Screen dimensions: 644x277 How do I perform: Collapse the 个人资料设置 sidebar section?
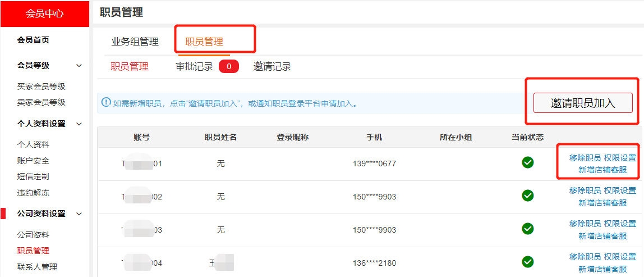click(x=79, y=124)
